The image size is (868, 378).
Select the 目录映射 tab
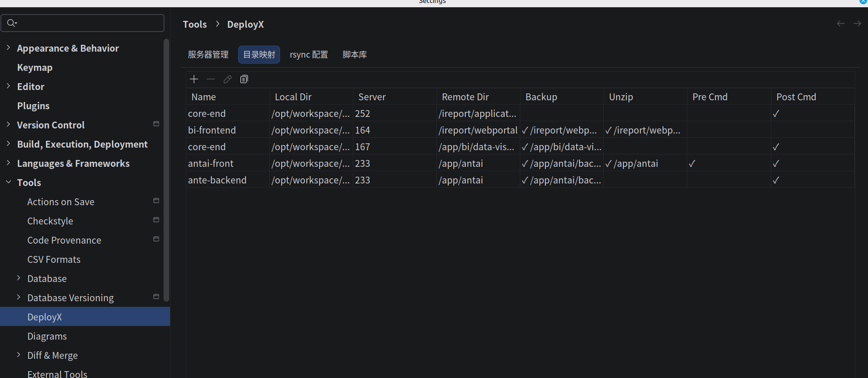tap(259, 55)
